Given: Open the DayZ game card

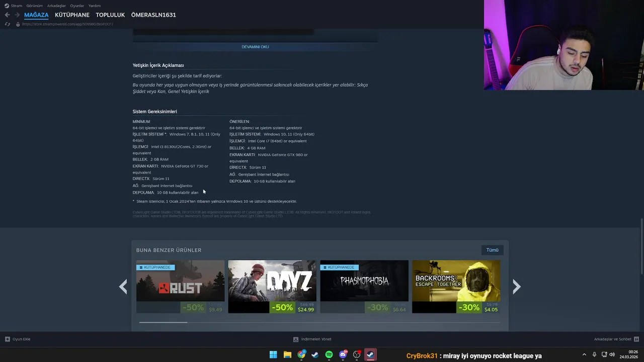Looking at the screenshot, I should pyautogui.click(x=272, y=287).
